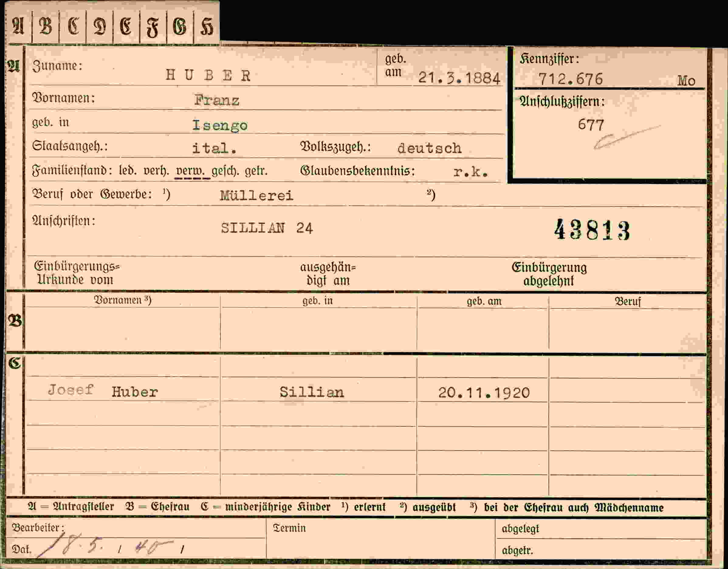Select index tab letter F

pyautogui.click(x=153, y=27)
